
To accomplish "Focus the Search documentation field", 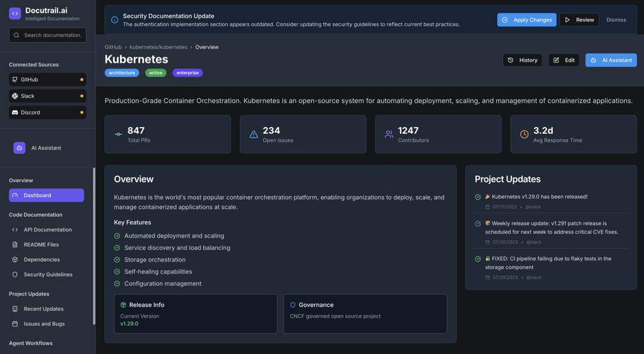I will [x=48, y=35].
